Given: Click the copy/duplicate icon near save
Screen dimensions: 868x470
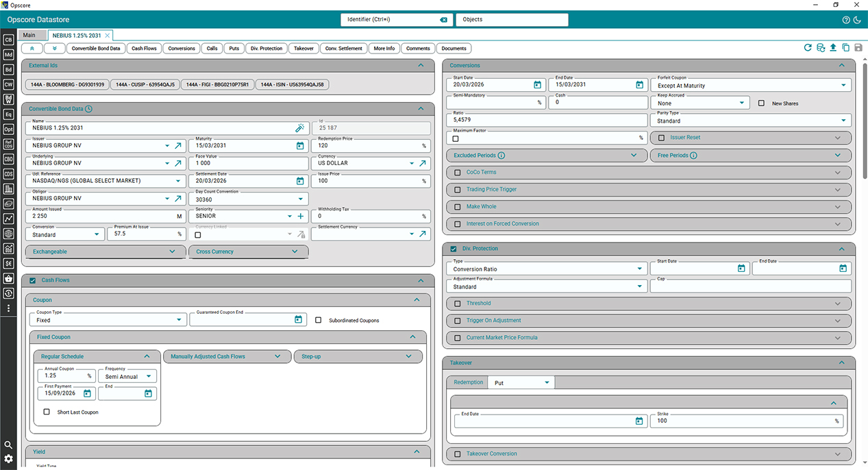Looking at the screenshot, I should coord(846,48).
